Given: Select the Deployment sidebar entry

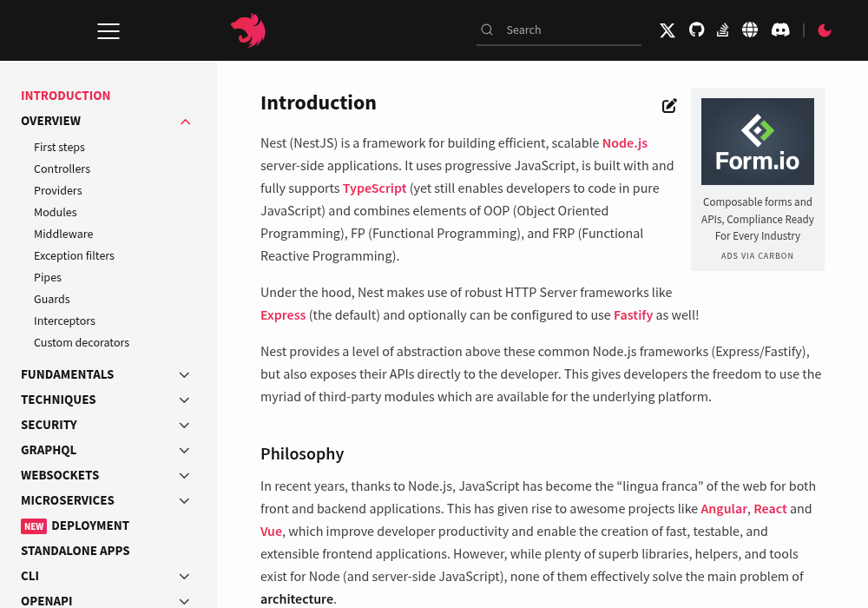Looking at the screenshot, I should coord(76,525).
